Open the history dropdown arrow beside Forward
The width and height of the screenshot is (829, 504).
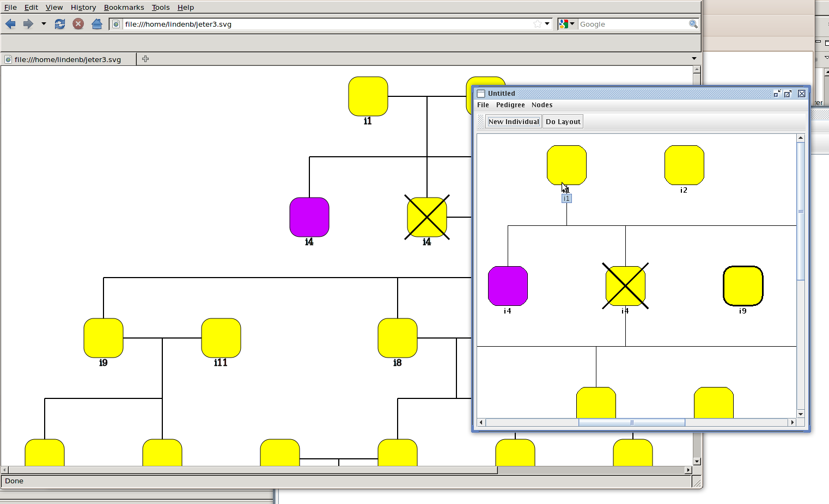pos(44,24)
